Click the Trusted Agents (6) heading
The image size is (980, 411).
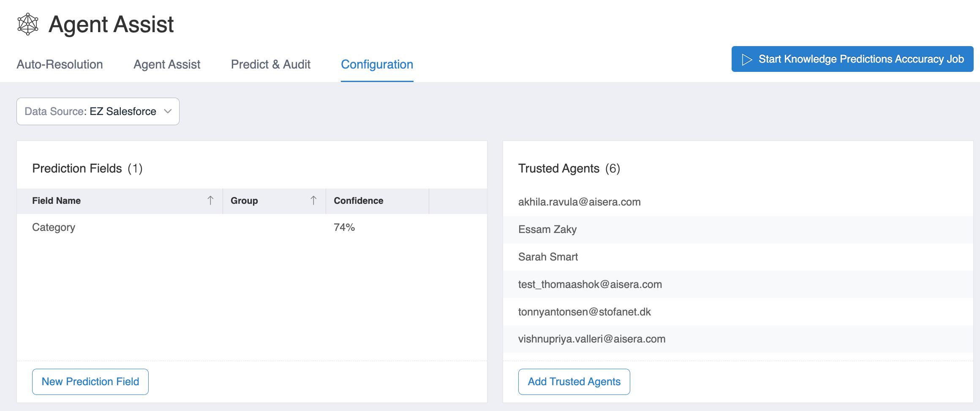click(569, 169)
